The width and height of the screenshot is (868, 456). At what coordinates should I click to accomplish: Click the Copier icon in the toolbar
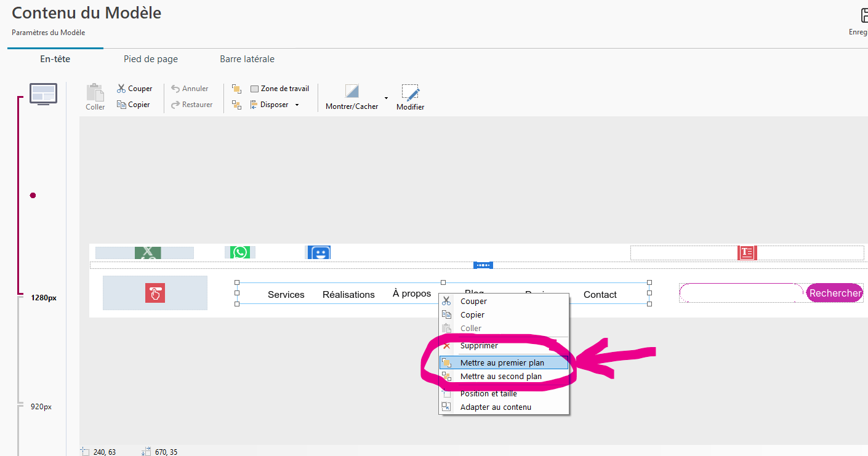pos(121,105)
